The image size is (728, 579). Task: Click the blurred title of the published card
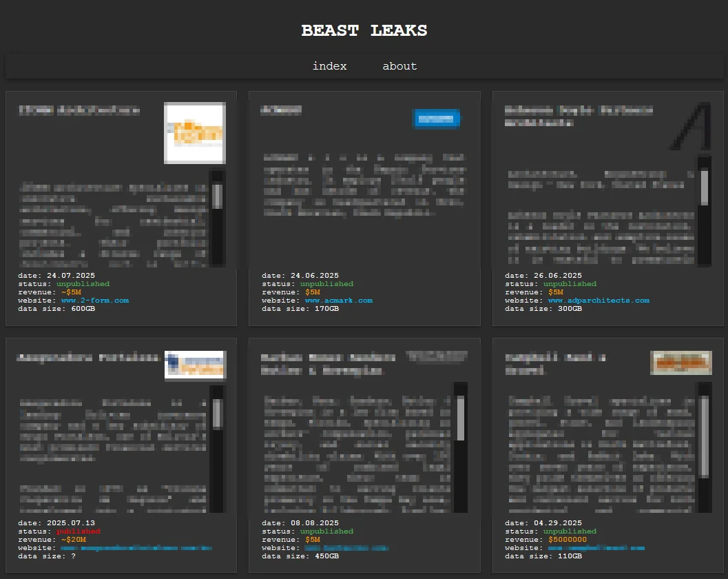click(x=88, y=357)
